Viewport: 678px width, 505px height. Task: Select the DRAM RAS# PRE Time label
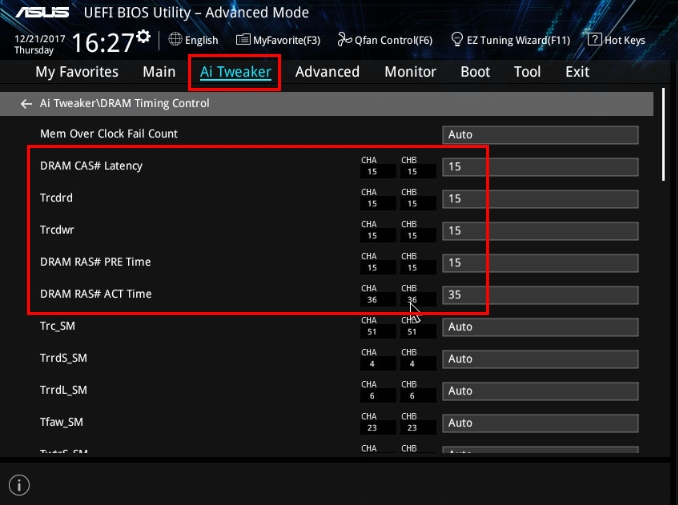click(x=96, y=262)
